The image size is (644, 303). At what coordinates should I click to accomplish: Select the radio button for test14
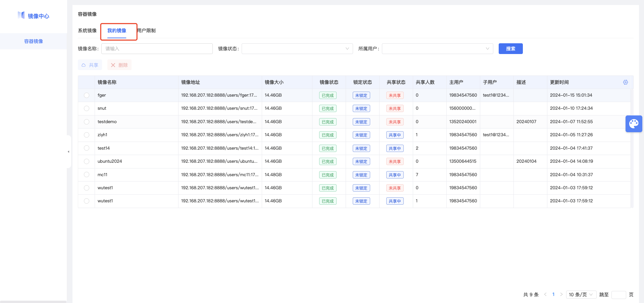click(87, 148)
